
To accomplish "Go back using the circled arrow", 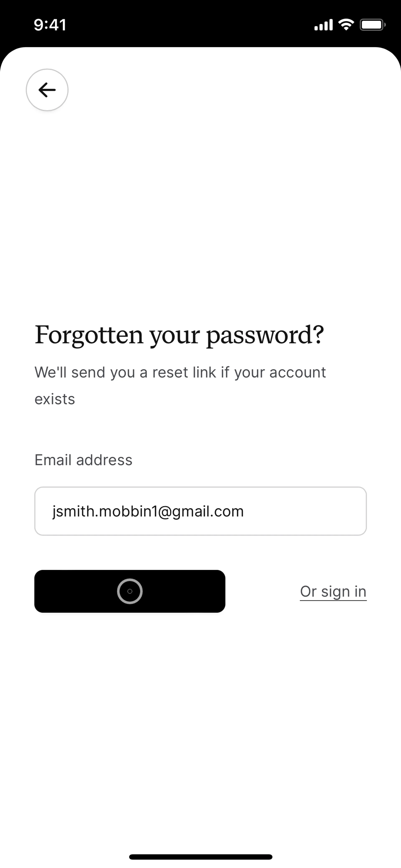I will point(47,90).
